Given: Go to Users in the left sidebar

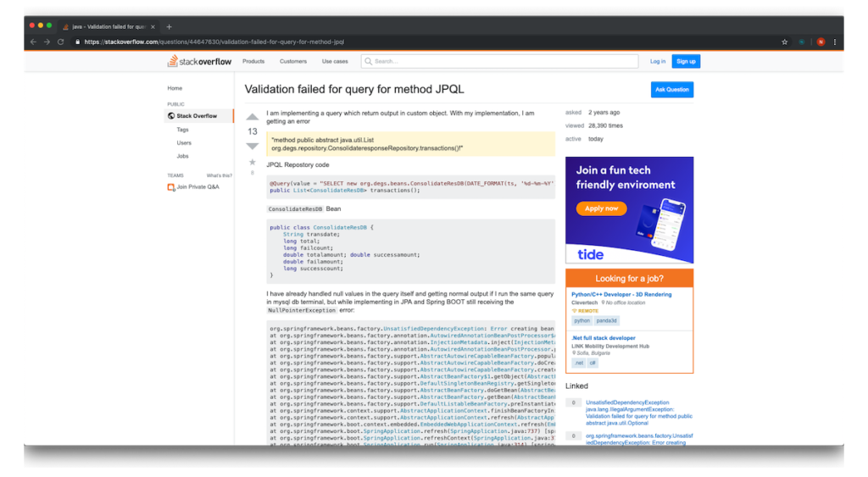Looking at the screenshot, I should coord(184,143).
